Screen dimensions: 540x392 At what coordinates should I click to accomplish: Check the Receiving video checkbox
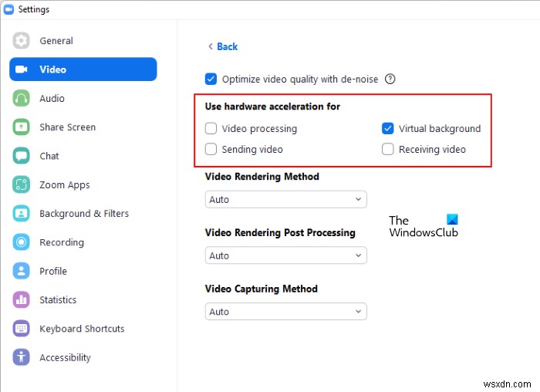[388, 150]
